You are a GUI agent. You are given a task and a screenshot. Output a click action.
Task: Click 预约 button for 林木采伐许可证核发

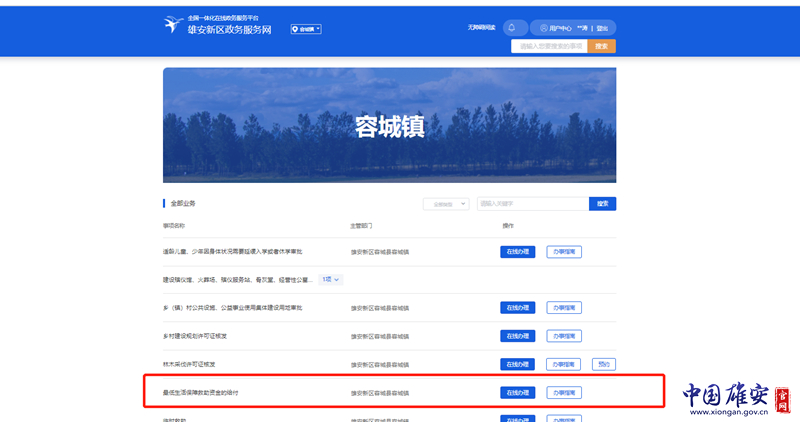coord(604,364)
